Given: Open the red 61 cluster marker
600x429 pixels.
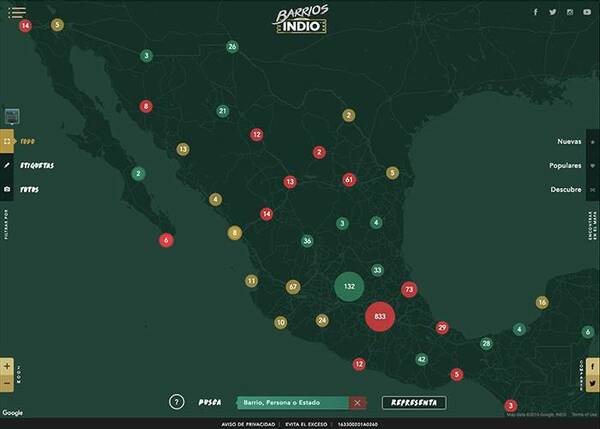Looking at the screenshot, I should (349, 179).
